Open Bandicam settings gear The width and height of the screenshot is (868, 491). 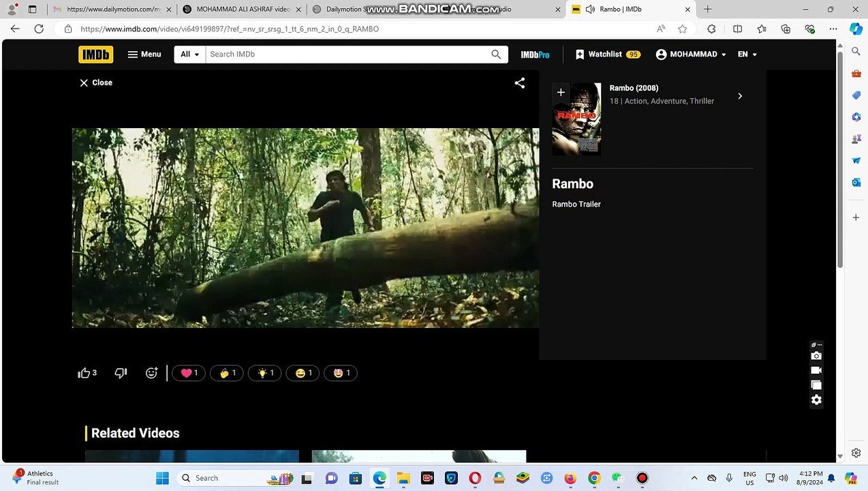[x=816, y=400]
